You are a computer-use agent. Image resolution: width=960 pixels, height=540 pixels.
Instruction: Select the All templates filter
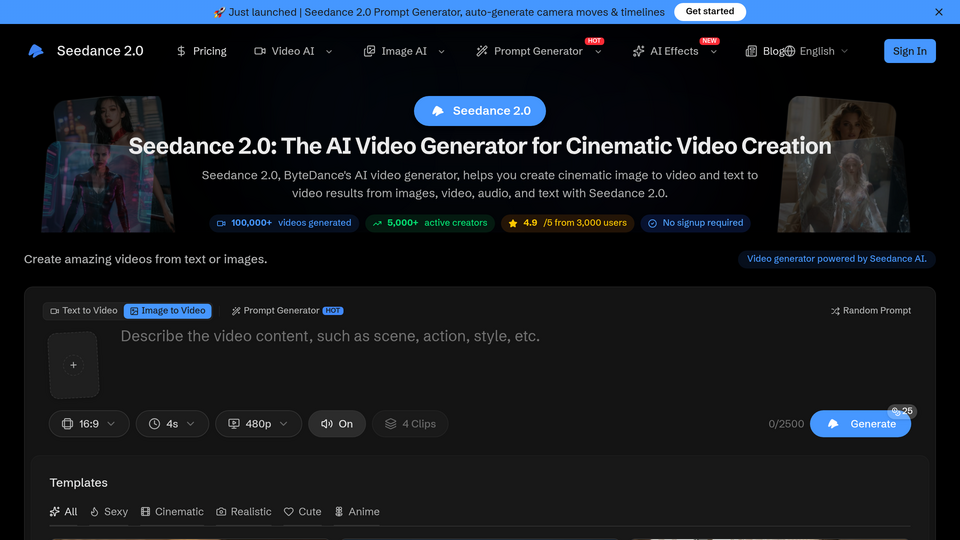tap(64, 512)
